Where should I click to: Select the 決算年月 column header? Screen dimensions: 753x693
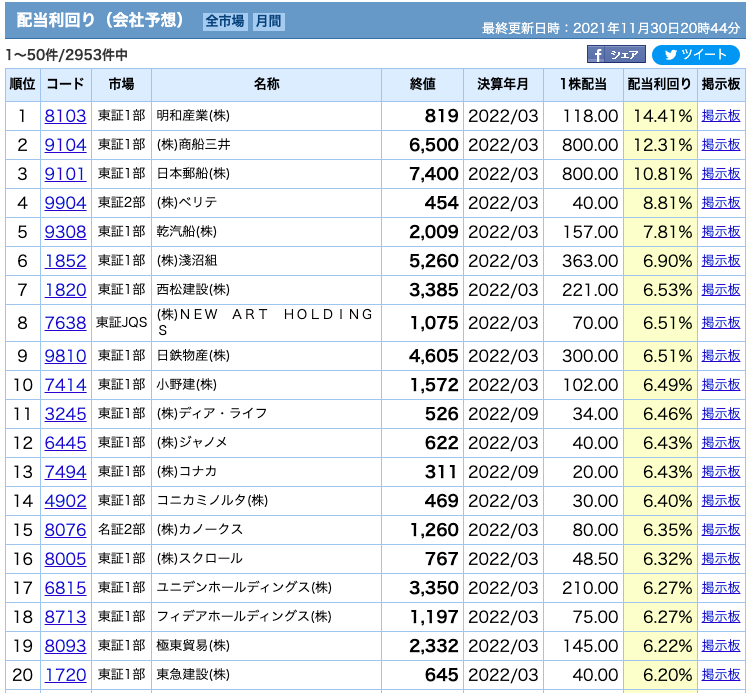503,85
